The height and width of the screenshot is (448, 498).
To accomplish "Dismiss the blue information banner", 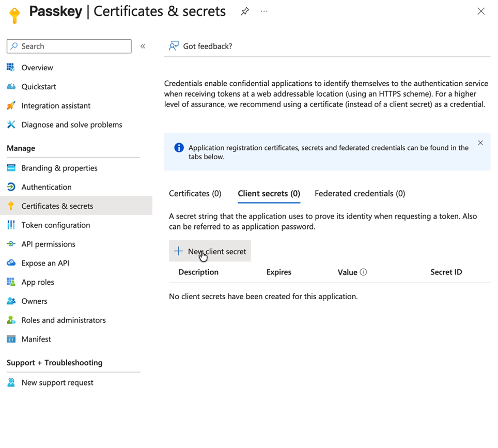I will click(x=480, y=143).
